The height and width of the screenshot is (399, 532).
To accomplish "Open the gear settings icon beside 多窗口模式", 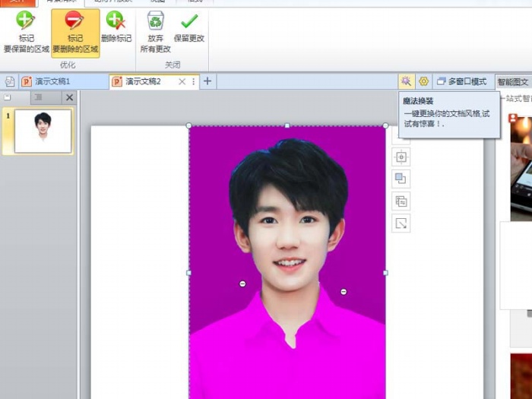I will coord(423,81).
